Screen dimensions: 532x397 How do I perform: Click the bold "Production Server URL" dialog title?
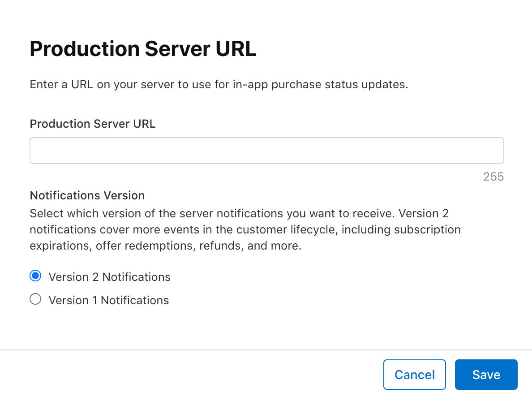(x=142, y=49)
